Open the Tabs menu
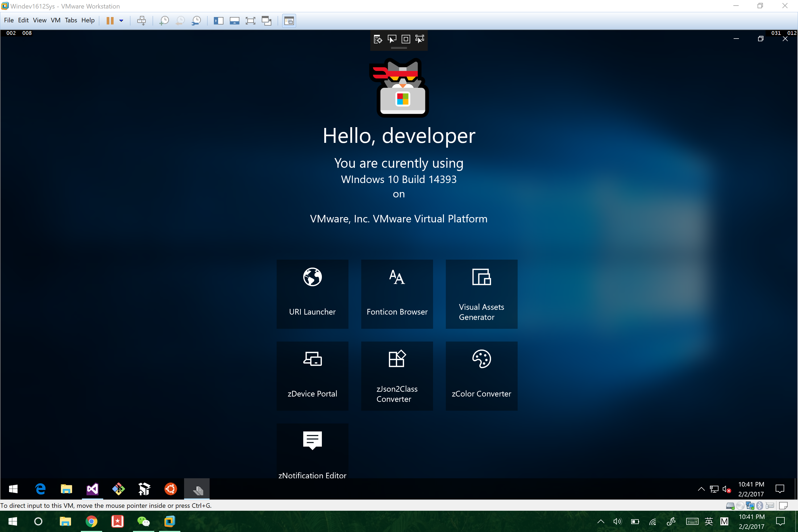798x532 pixels. point(71,20)
